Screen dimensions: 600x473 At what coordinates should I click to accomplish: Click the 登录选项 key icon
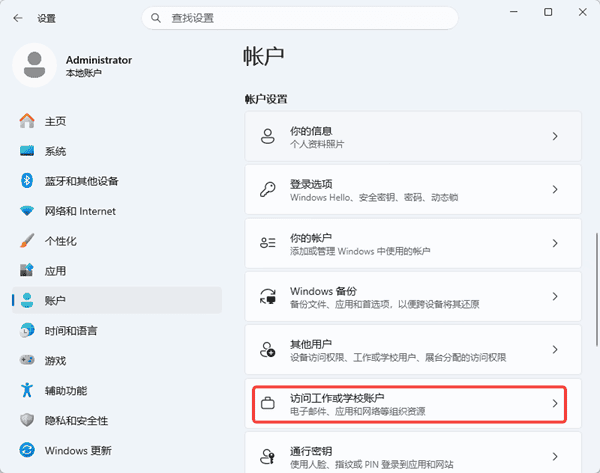coord(267,189)
